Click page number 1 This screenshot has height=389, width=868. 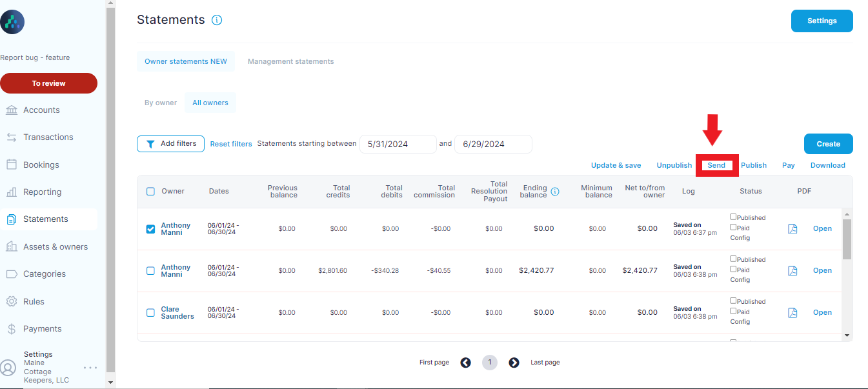tap(490, 363)
